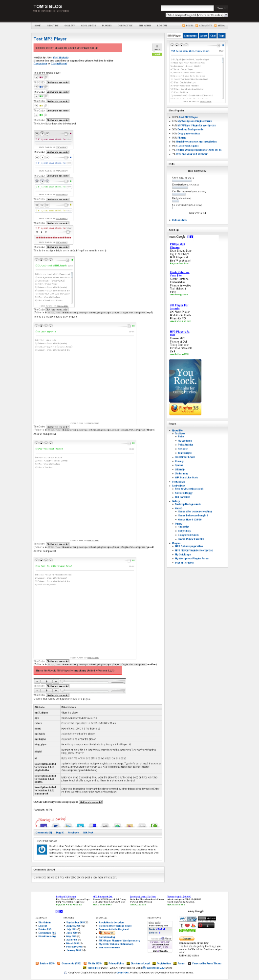The image size is (259, 980).
Task: Click the blue power-symbol author avatar
Action: (42, 850)
